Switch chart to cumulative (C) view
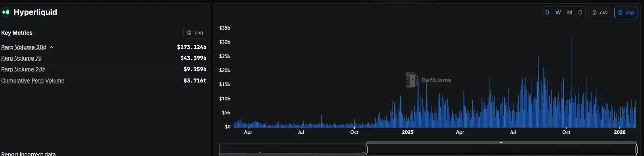Image resolution: width=644 pixels, height=156 pixels. (580, 12)
